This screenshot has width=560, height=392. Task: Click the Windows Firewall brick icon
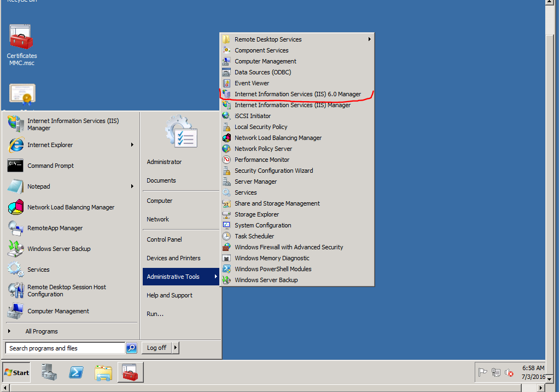226,248
